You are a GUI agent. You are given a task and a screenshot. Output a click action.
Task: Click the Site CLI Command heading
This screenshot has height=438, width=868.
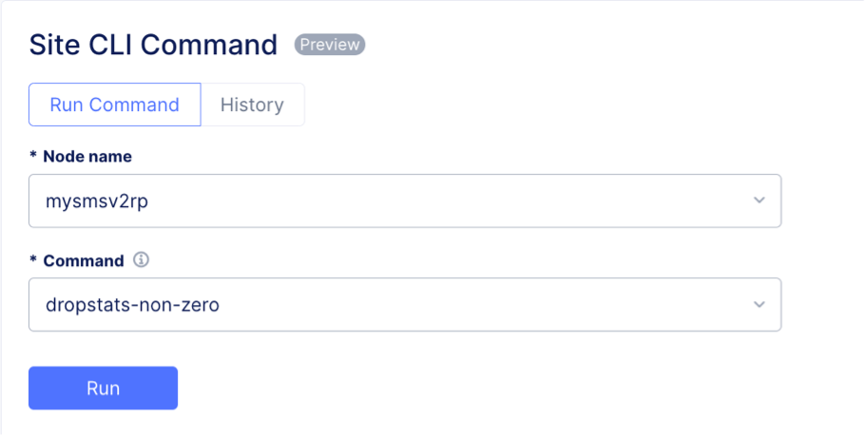tap(153, 45)
